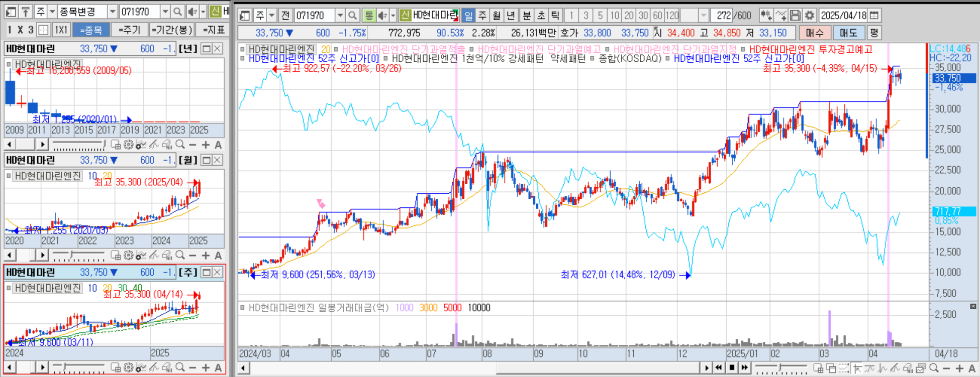This screenshot has width=980, height=377.
Task: Open stock code dropdown in left panel toolbar
Action: [165, 12]
